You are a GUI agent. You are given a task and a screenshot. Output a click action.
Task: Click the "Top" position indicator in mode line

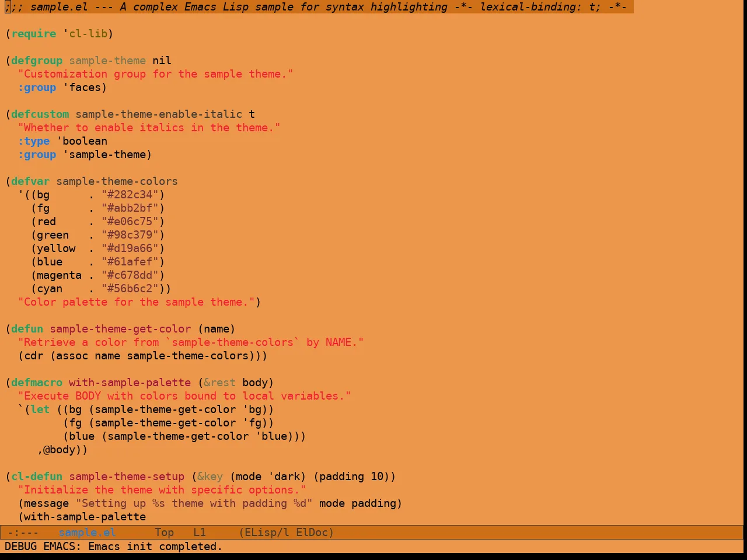pos(165,533)
